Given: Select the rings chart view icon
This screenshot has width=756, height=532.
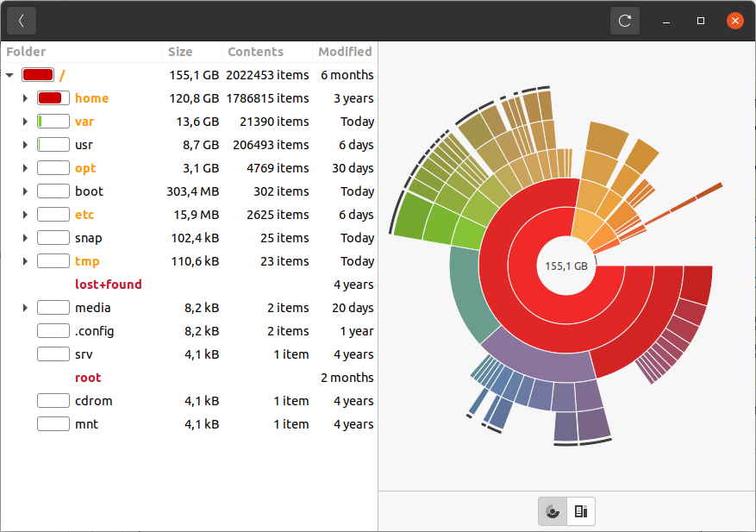Looking at the screenshot, I should [x=552, y=510].
